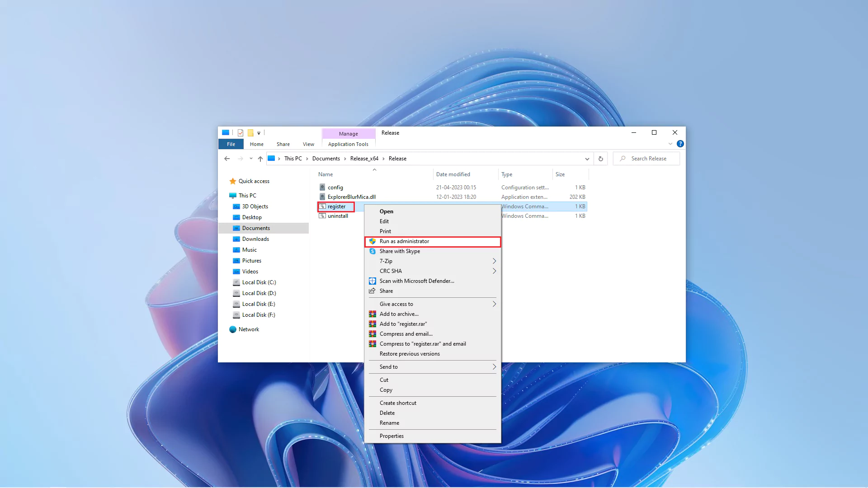The height and width of the screenshot is (488, 868).
Task: Open the address bar history dropdown
Action: pos(587,159)
